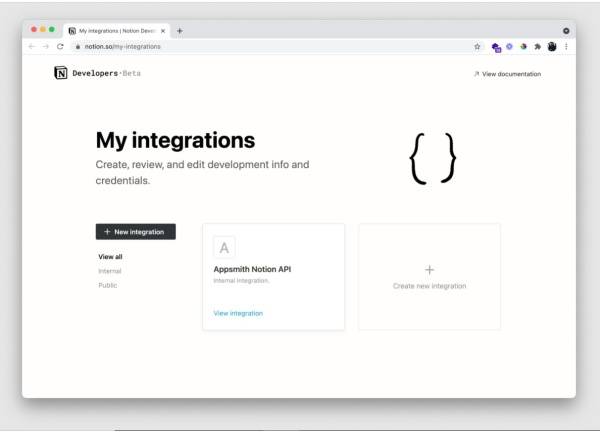Click the Internal integration label on the card
This screenshot has height=432, width=600.
pyautogui.click(x=241, y=280)
